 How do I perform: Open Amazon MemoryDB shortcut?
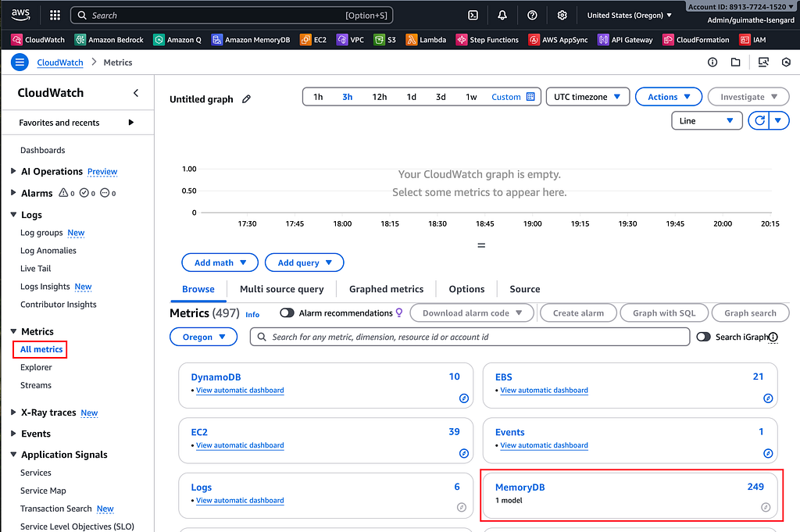coord(251,39)
